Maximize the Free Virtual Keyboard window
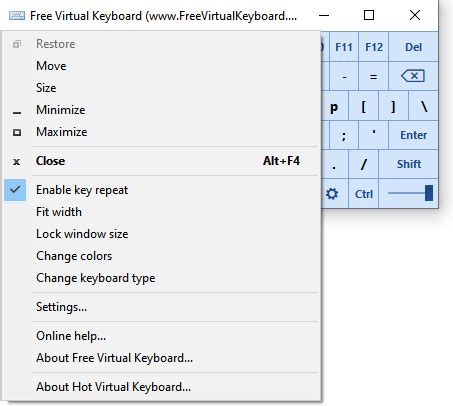Viewport: 453px width, 406px height. pos(369,15)
